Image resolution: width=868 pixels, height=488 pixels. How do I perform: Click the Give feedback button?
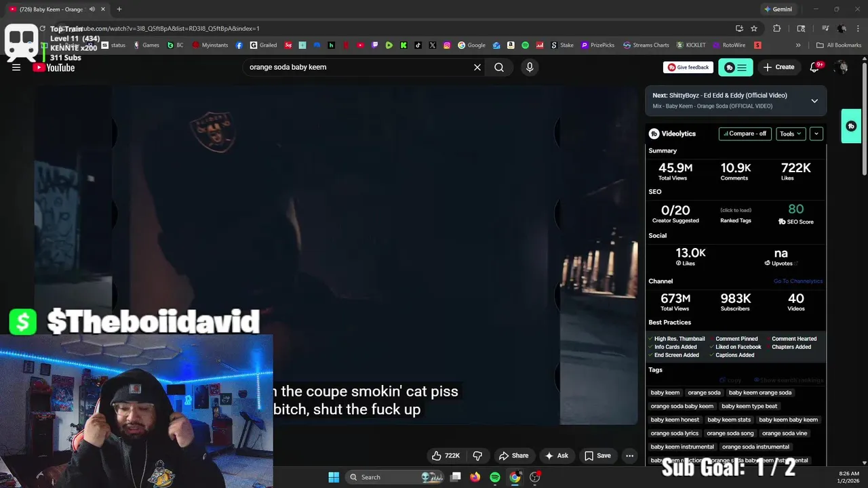(x=688, y=67)
